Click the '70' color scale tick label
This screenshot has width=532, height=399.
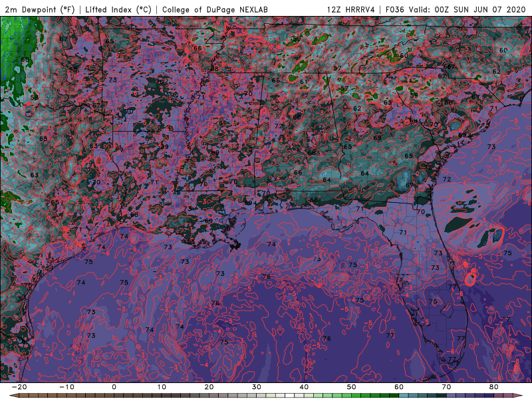pos(446,387)
